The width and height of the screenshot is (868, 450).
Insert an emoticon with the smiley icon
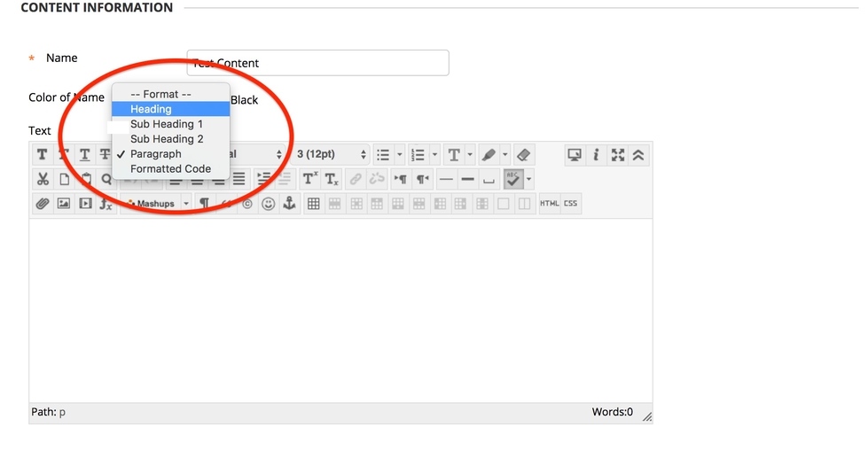click(x=268, y=204)
